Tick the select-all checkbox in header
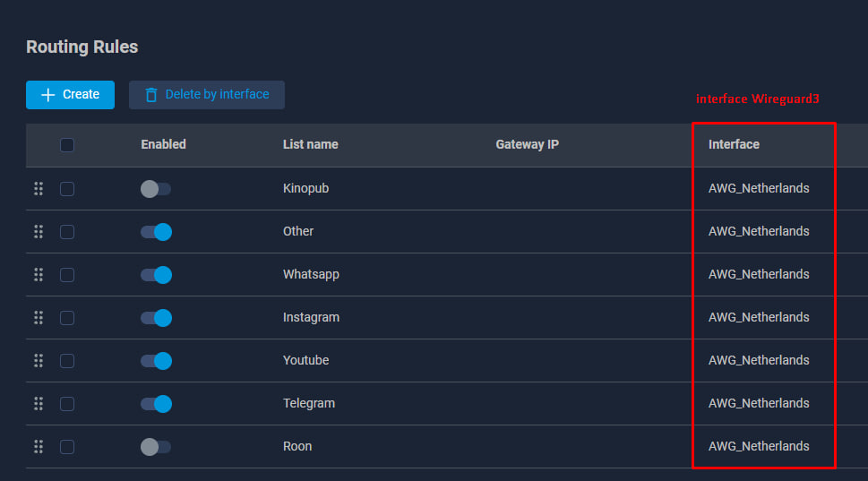868x481 pixels. (x=67, y=145)
